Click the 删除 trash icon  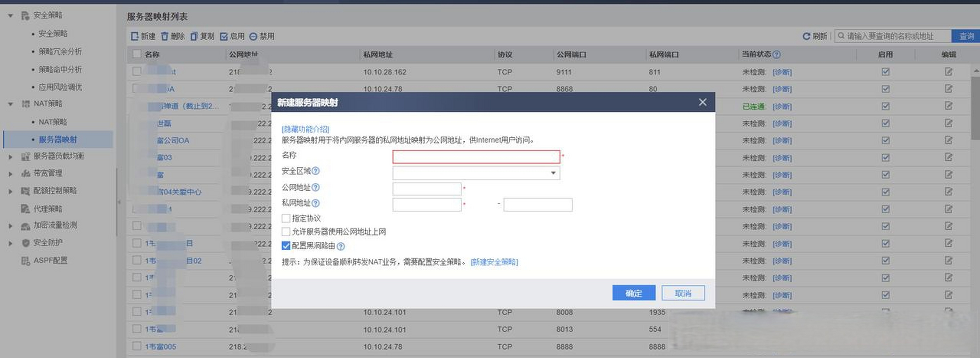164,36
